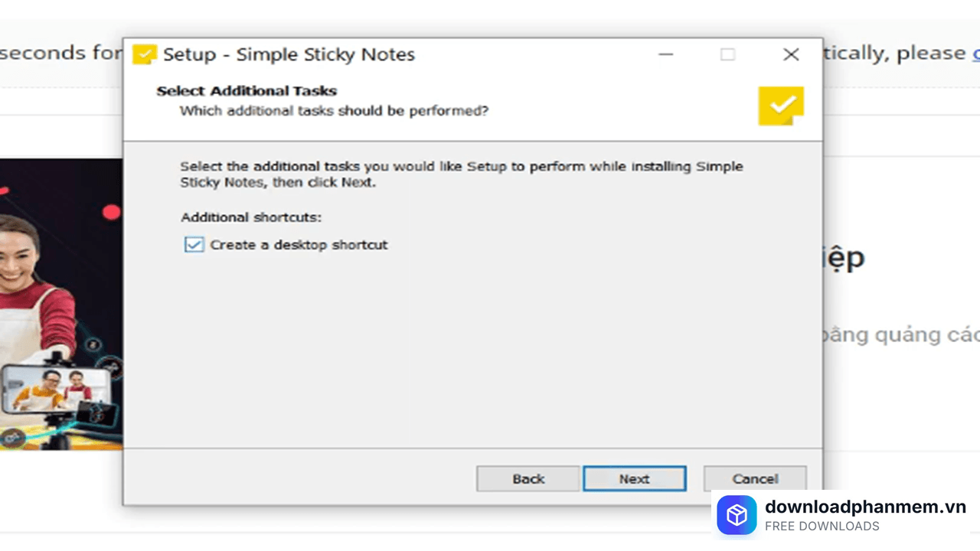Click the Simple Sticky Notes title bar icon
Viewport: 980px width, 551px height.
tap(144, 55)
